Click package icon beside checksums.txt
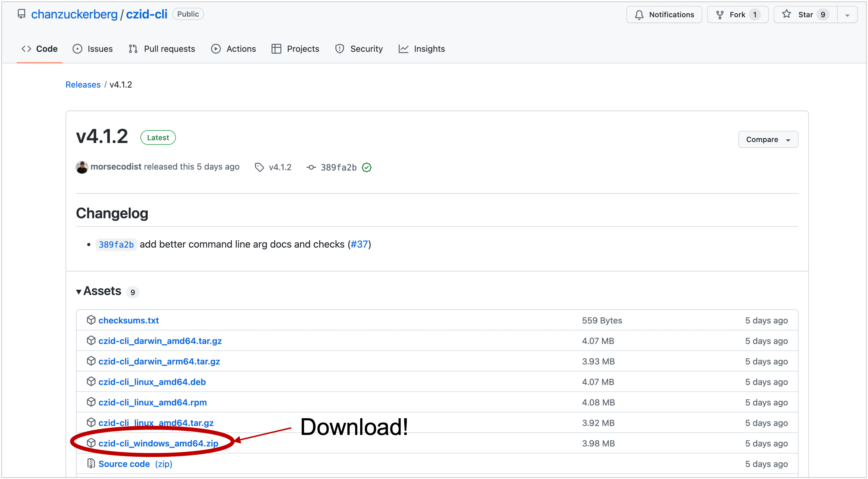The height and width of the screenshot is (479, 868). (x=91, y=320)
